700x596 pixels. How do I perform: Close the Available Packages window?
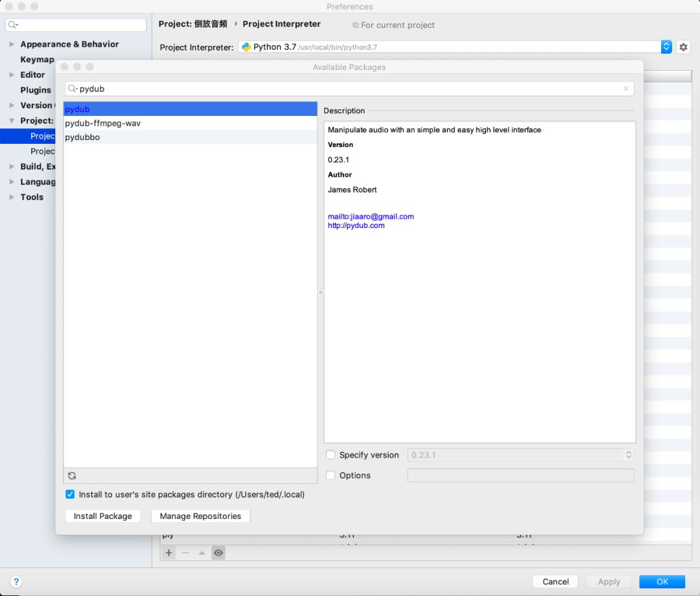(64, 67)
